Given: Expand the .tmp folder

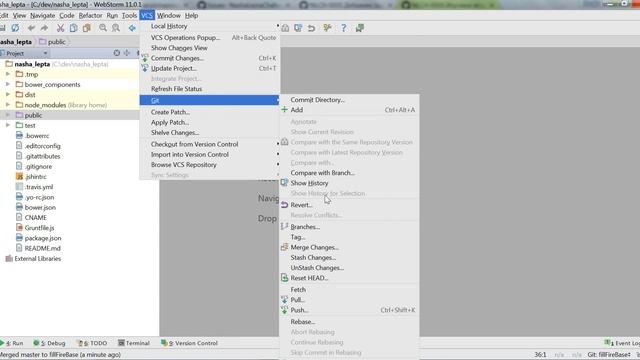Looking at the screenshot, I should pyautogui.click(x=8, y=74).
